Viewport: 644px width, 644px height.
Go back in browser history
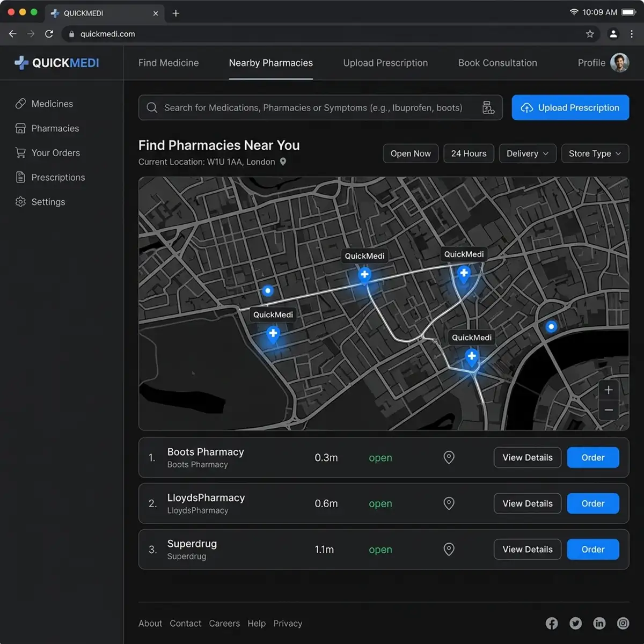(13, 34)
